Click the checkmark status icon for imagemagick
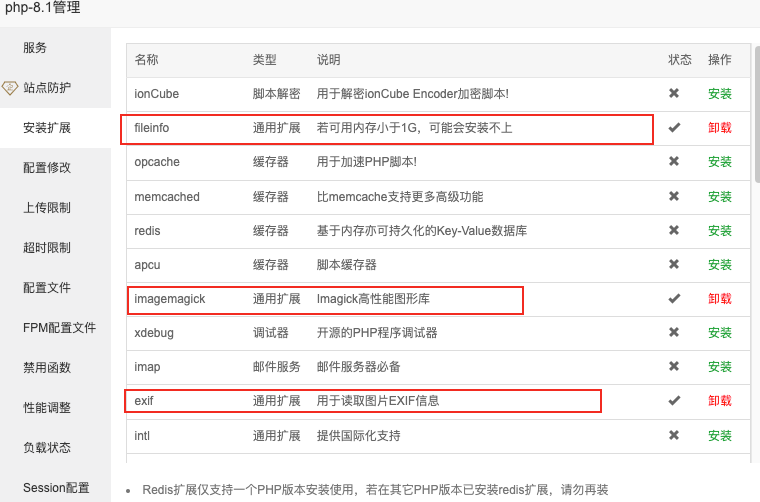The width and height of the screenshot is (760, 502). point(674,298)
